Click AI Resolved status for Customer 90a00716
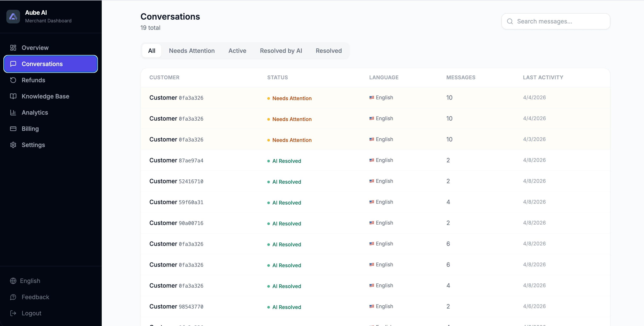Screen dimensions: 644x326 [284, 224]
